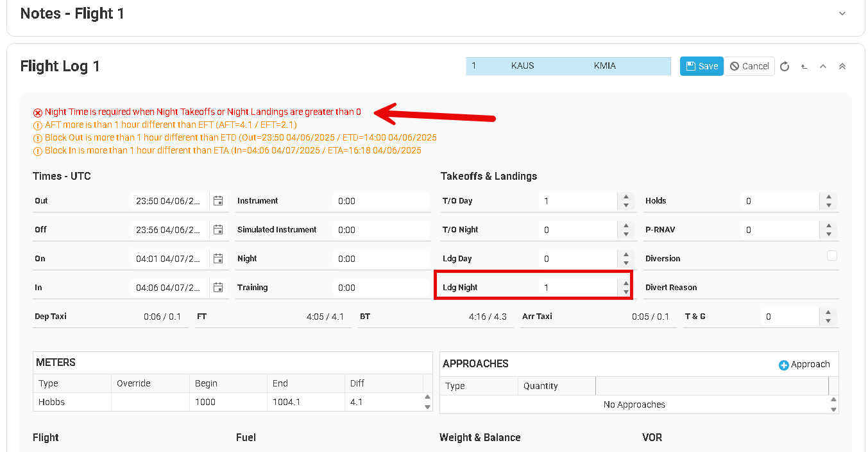This screenshot has width=868, height=452.
Task: Open calendar picker for On time
Action: coord(218,259)
